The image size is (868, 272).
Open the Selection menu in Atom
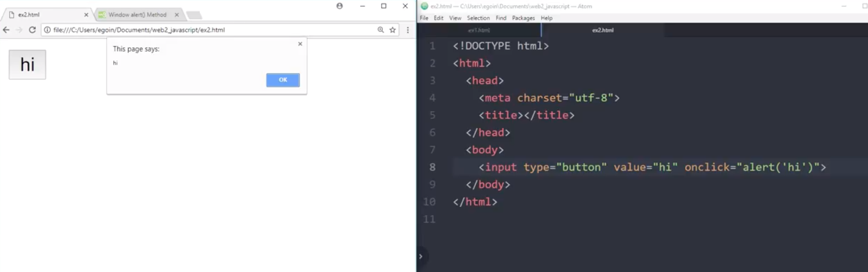478,18
